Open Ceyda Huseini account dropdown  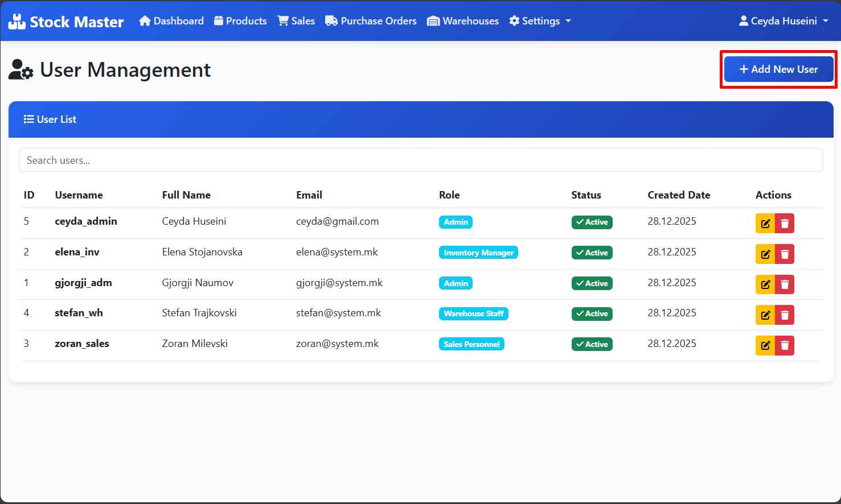point(783,21)
